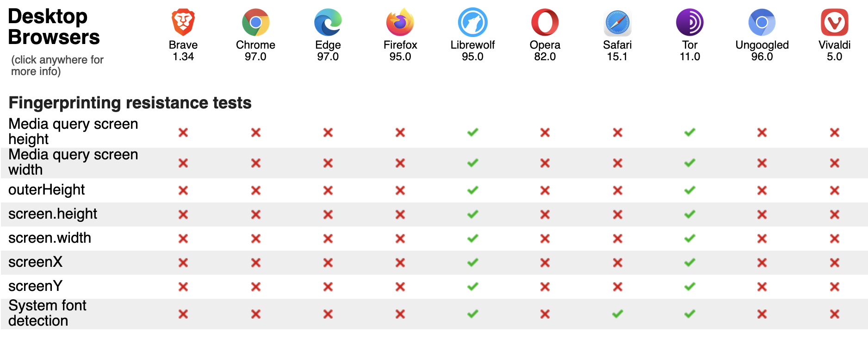Click the 'screen.height' row label
This screenshot has height=340, width=868.
(x=53, y=214)
